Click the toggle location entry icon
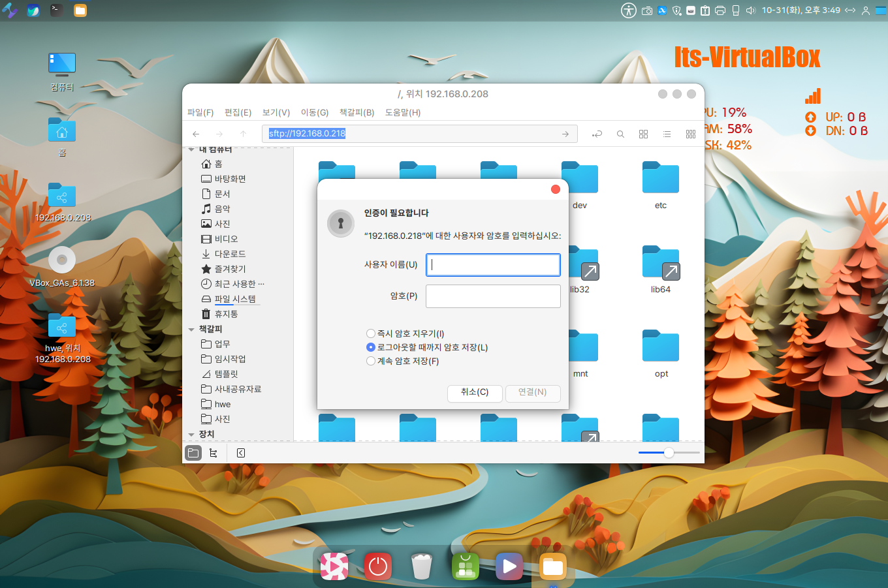888x588 pixels. click(597, 134)
